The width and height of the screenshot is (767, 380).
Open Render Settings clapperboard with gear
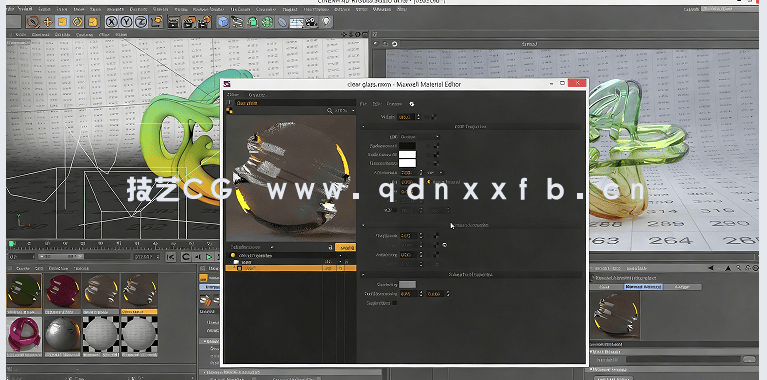pyautogui.click(x=204, y=22)
